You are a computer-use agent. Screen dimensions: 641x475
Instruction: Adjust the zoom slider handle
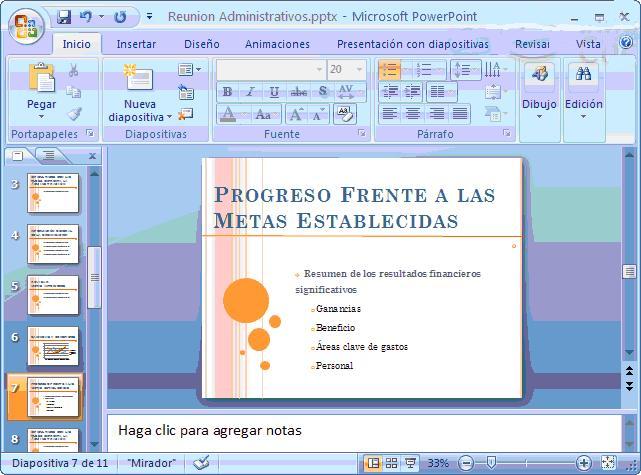point(491,463)
